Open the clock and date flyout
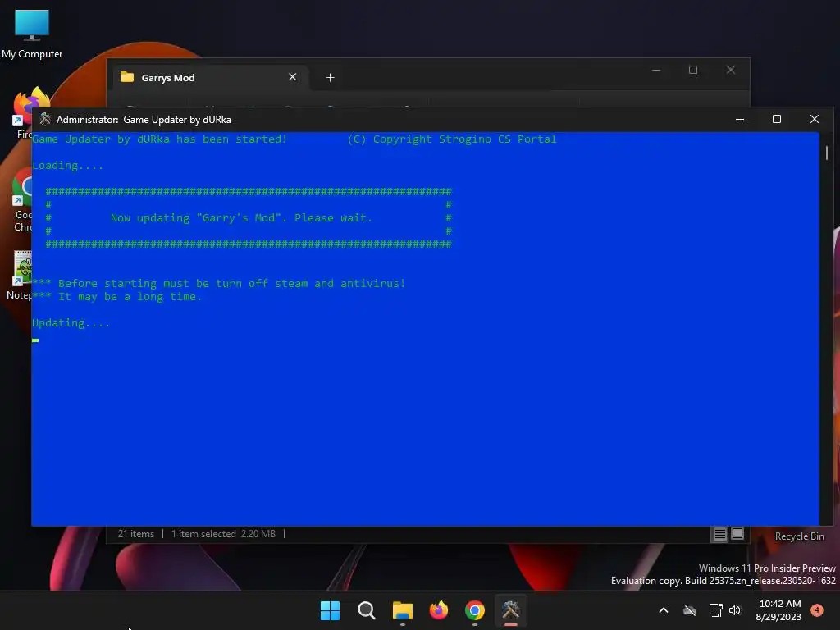The image size is (840, 630). [779, 610]
